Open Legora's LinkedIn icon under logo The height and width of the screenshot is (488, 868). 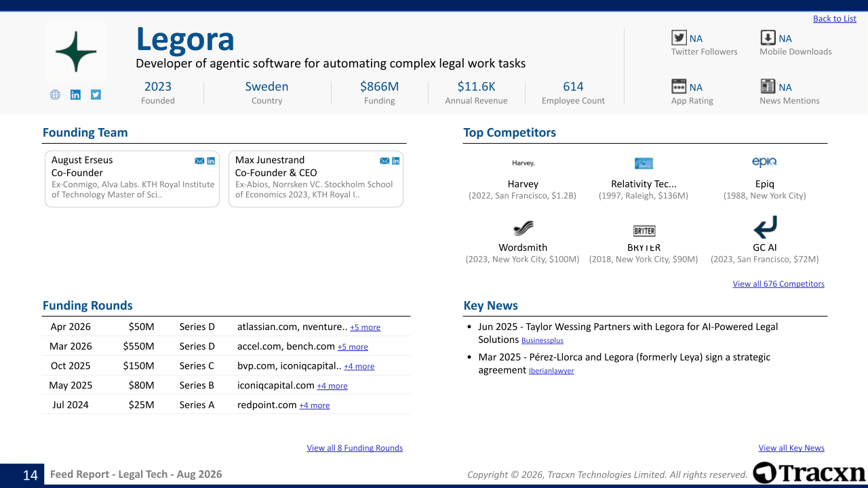click(x=75, y=95)
